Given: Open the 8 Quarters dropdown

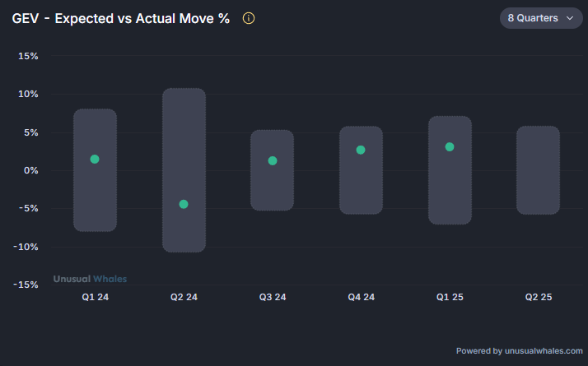Looking at the screenshot, I should click(540, 18).
